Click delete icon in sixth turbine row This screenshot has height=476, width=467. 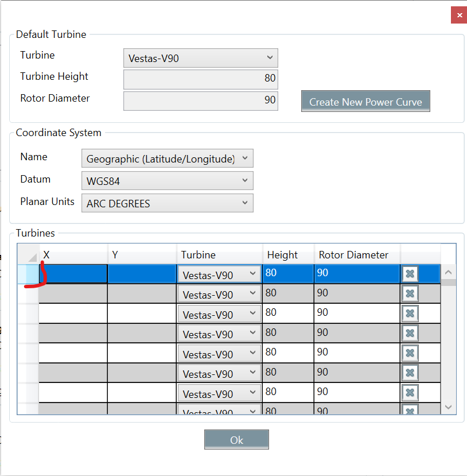click(410, 373)
